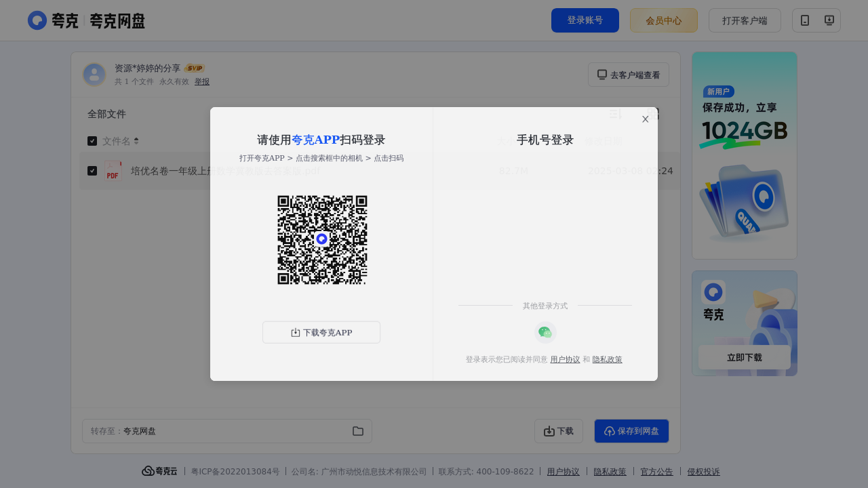Open footer 侵权投诉 link
The height and width of the screenshot is (488, 868).
click(703, 472)
